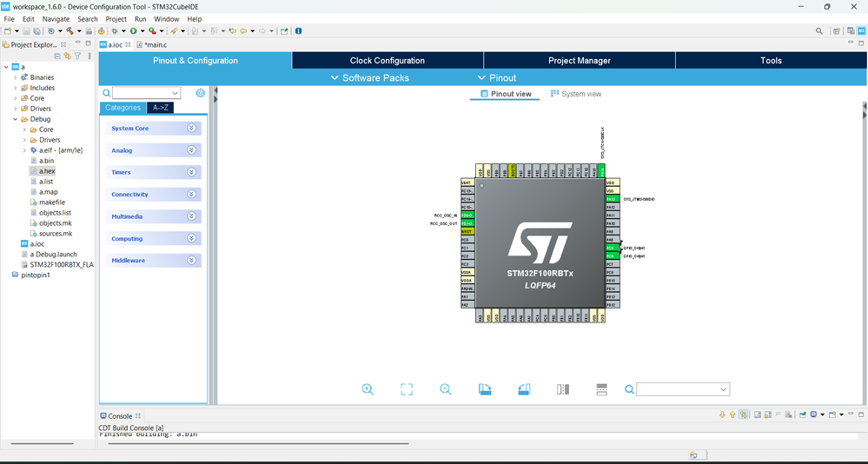Click the green Run button in the toolbar
This screenshot has width=868, height=464.
(133, 31)
